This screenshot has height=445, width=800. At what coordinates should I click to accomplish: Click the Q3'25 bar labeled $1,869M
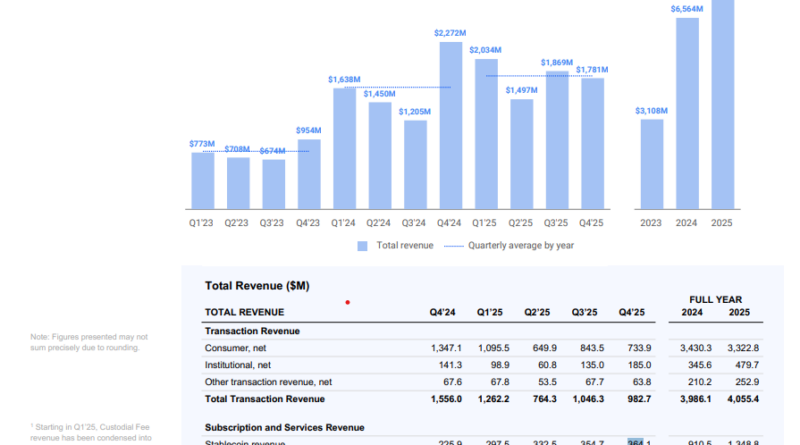557,139
